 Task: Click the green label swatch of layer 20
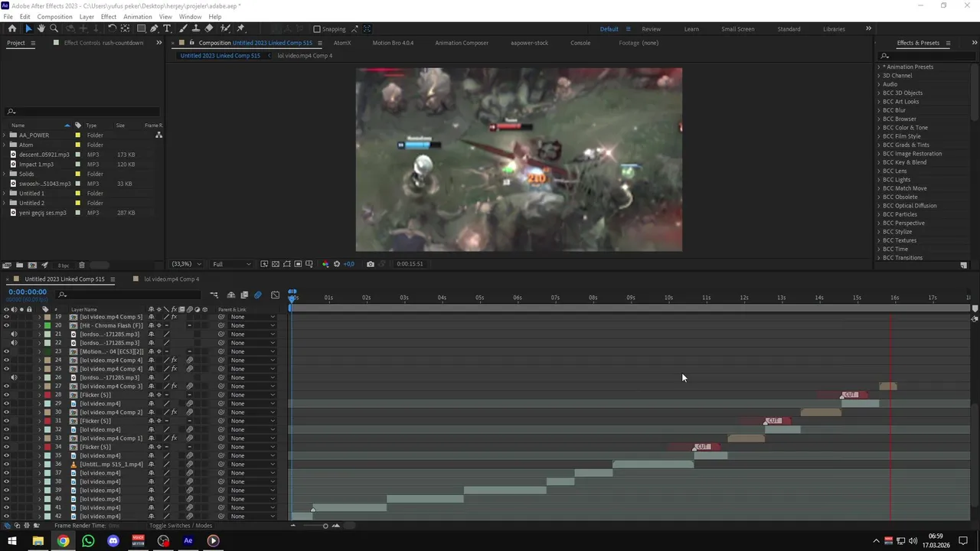pyautogui.click(x=47, y=325)
